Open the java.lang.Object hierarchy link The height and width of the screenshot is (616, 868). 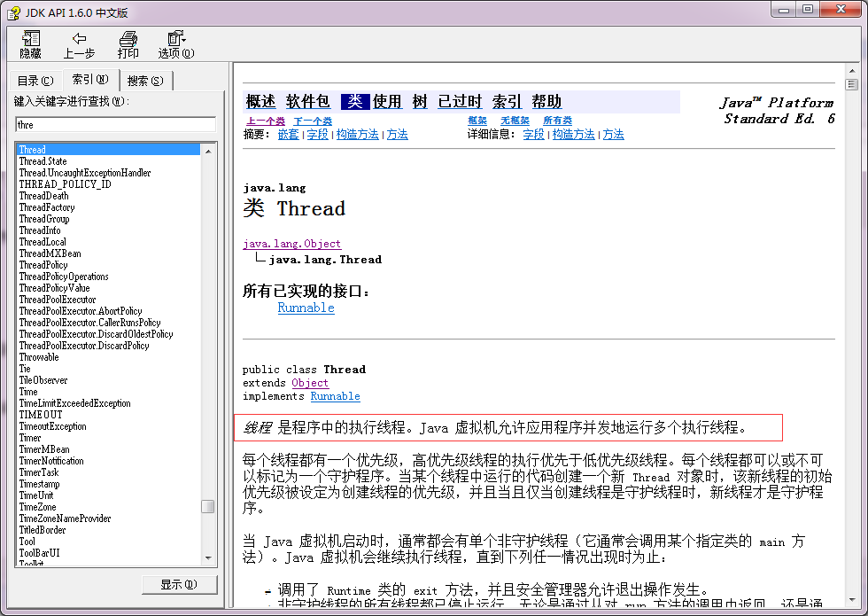[291, 244]
